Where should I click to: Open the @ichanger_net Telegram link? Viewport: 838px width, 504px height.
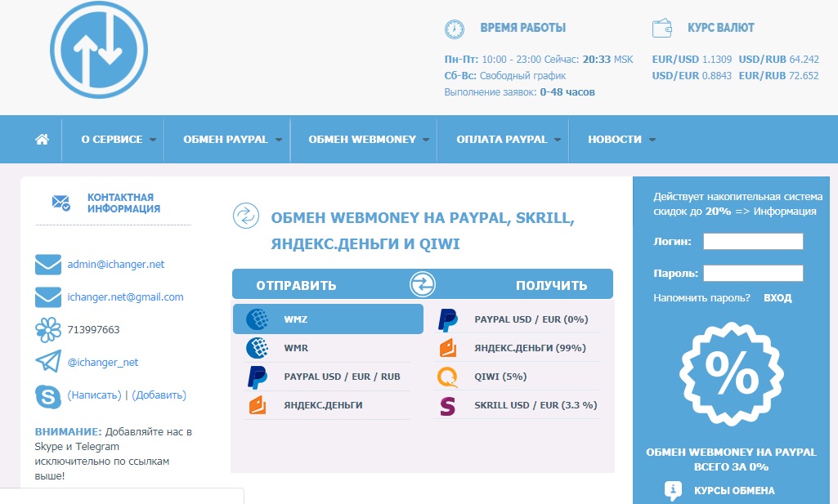point(103,363)
